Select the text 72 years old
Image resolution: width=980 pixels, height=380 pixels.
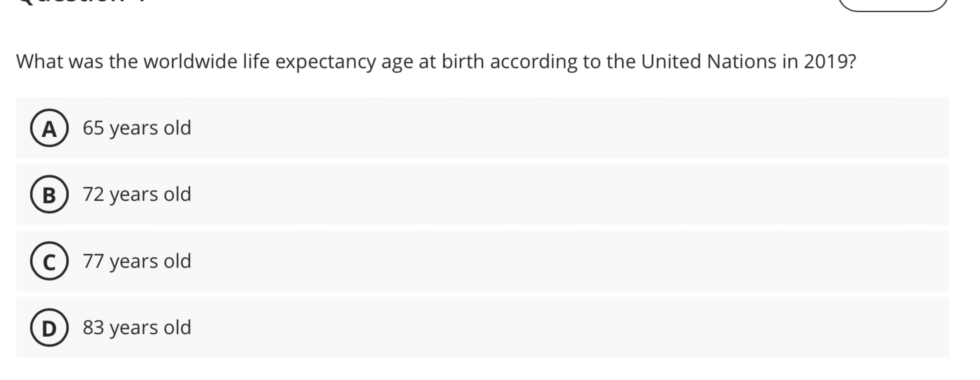pos(137,194)
